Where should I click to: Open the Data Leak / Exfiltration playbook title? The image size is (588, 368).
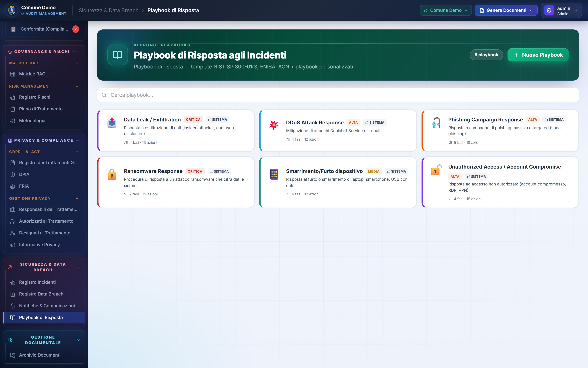pos(152,120)
